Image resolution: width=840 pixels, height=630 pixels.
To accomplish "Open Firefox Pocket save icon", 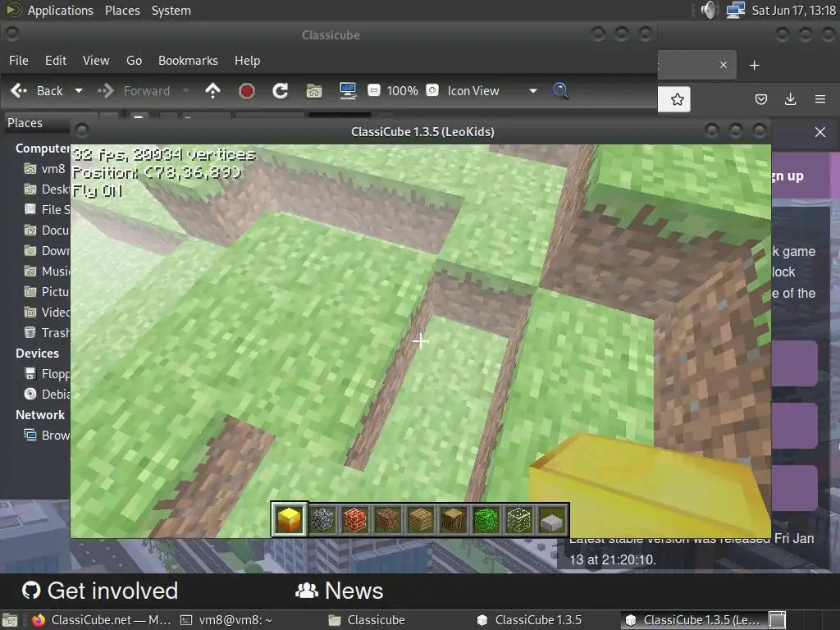I will click(x=760, y=99).
